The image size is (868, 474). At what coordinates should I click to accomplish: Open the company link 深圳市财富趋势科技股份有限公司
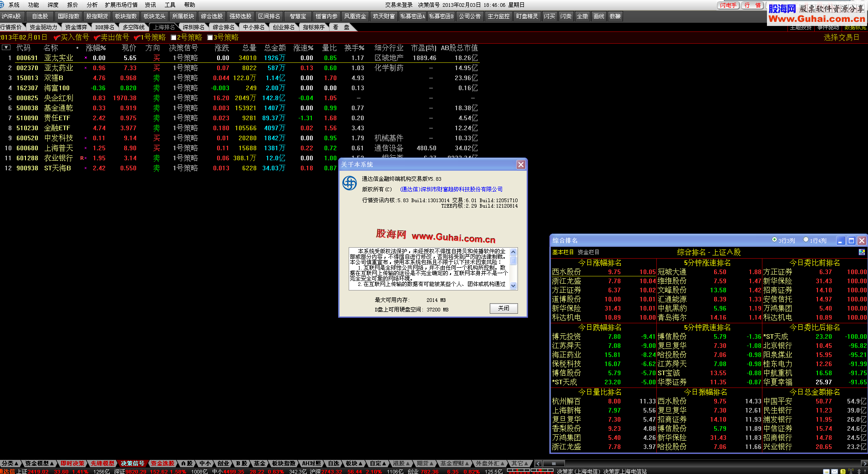pyautogui.click(x=452, y=189)
